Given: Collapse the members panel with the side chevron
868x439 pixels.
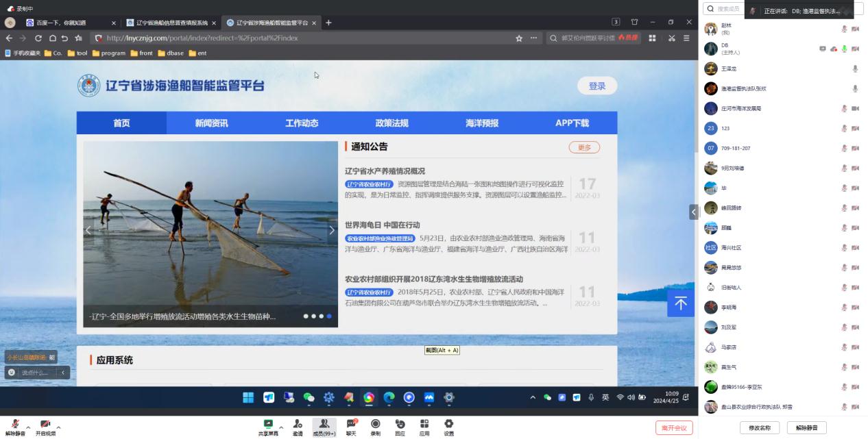Looking at the screenshot, I should tap(693, 212).
